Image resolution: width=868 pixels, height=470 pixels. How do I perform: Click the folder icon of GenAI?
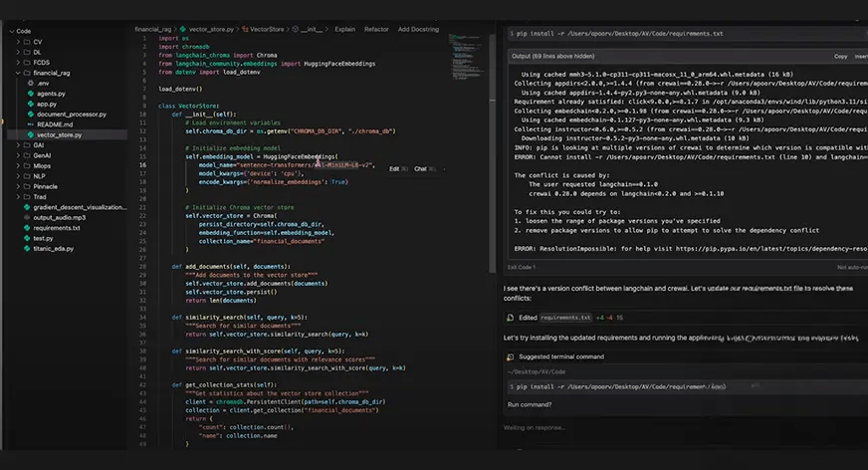tap(27, 155)
